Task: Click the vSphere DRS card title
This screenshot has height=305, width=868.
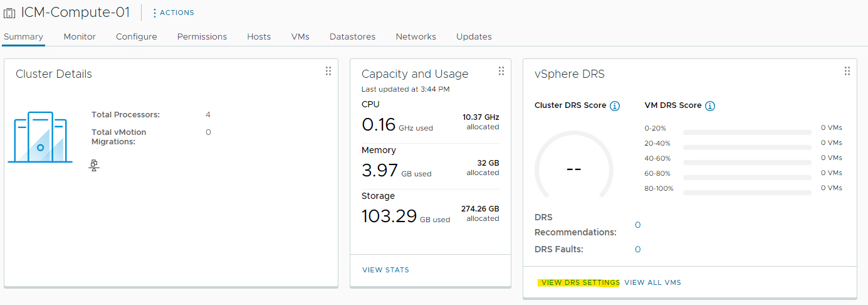Action: click(570, 74)
